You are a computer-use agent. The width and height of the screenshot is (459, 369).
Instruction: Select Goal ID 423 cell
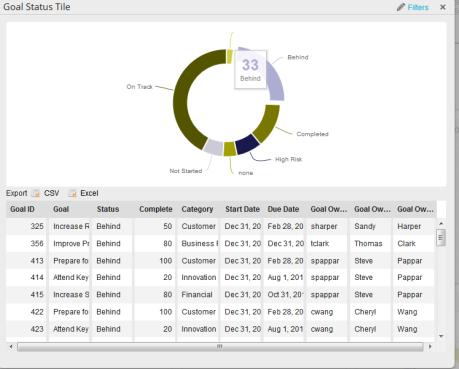27,329
